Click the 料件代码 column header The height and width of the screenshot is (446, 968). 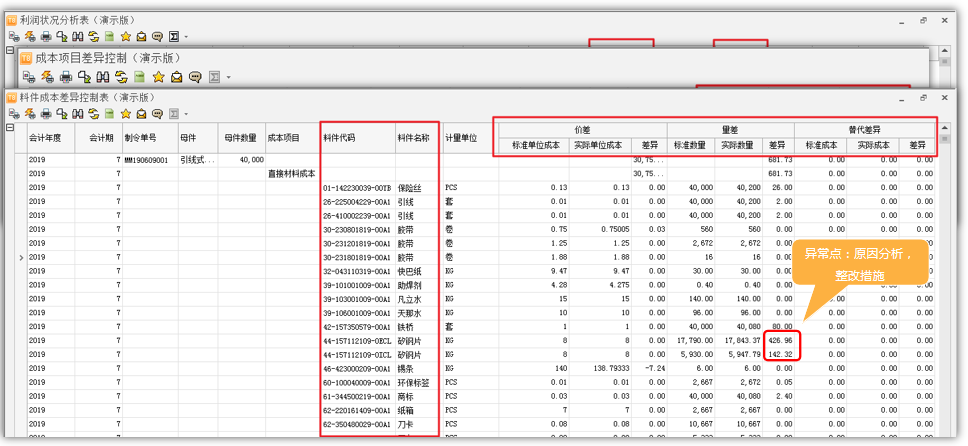[x=340, y=138]
